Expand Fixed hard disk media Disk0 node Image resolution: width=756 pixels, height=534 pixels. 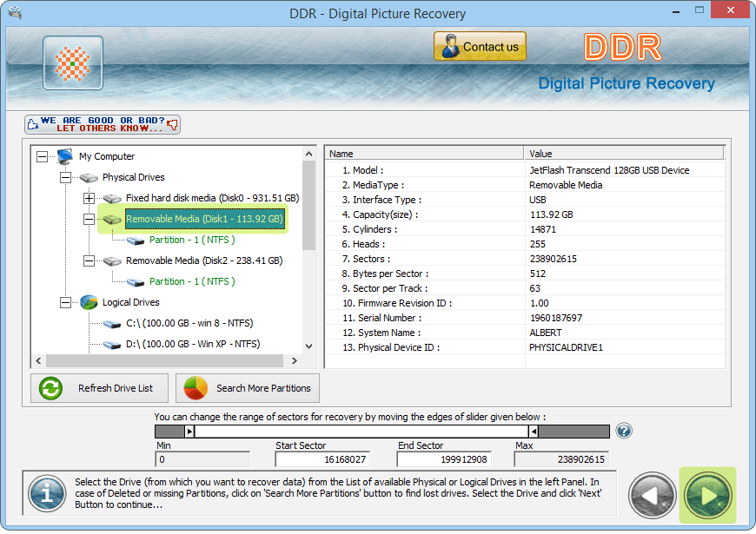[89, 198]
